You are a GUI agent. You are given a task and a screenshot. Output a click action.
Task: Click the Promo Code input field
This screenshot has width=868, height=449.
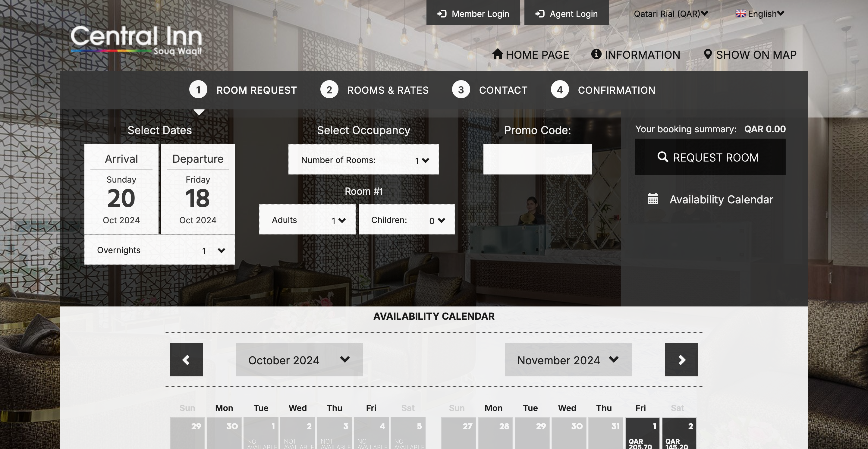point(538,159)
